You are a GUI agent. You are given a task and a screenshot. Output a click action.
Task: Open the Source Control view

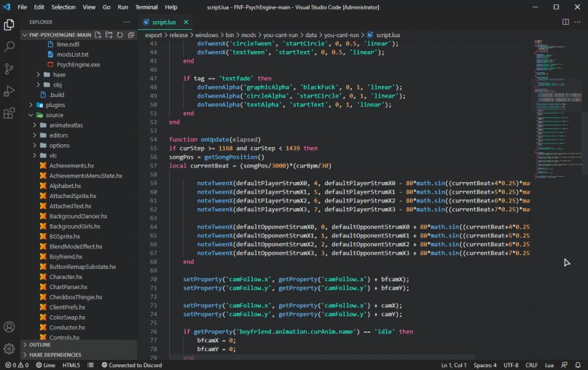coord(9,68)
